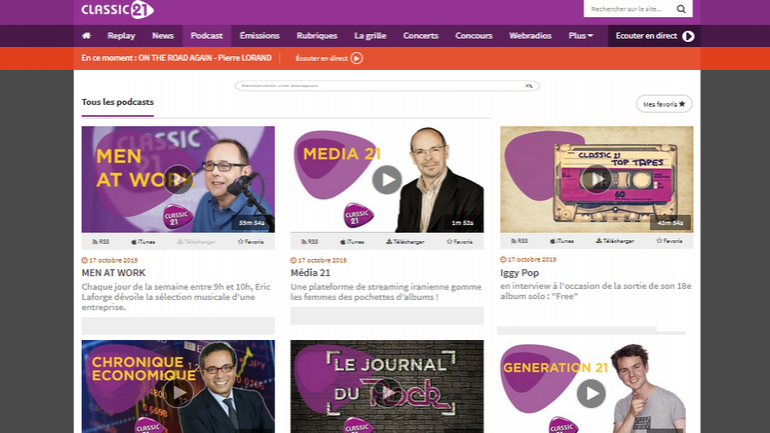Screen dimensions: 770x433
Task: Click Men At Work description text
Action: [x=176, y=297]
